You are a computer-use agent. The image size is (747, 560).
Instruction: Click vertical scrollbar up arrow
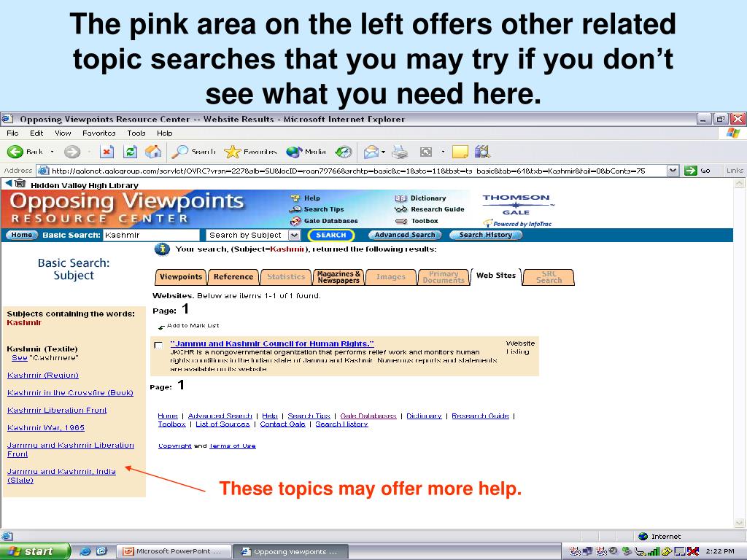point(740,184)
